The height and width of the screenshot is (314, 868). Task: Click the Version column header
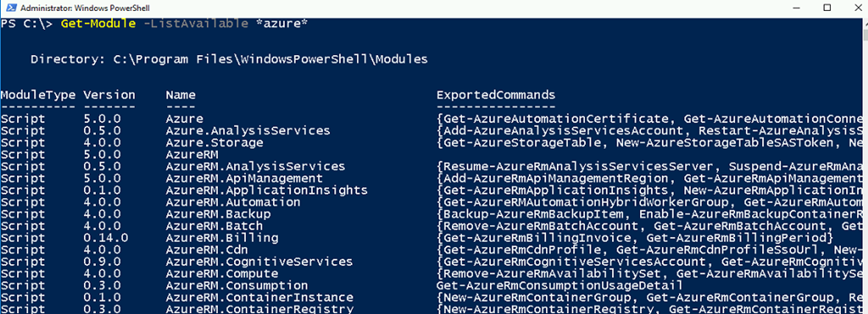tap(109, 95)
